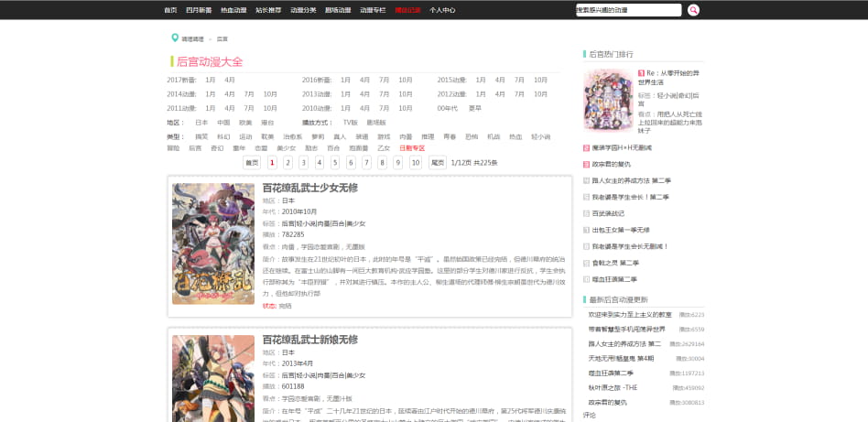The image size is (868, 422).
Task: Open latest update 天地无用!魎皇鬼 第4期
Action: [x=623, y=358]
